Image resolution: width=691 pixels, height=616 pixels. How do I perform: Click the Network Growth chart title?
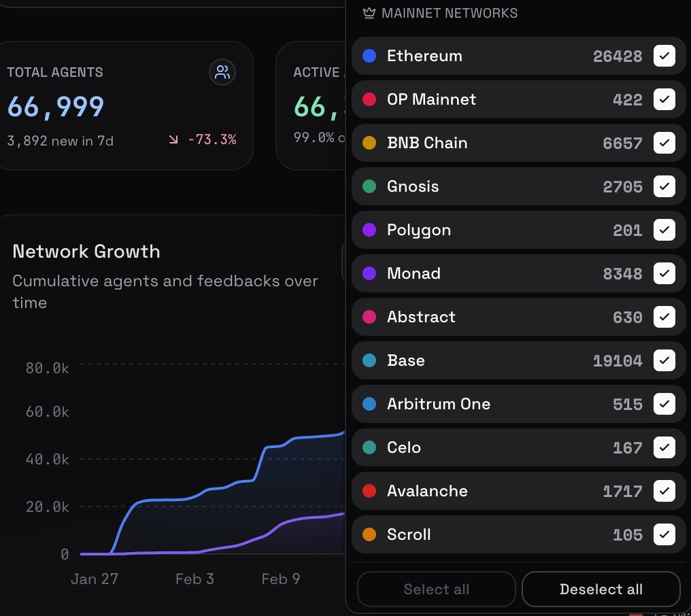(x=86, y=252)
